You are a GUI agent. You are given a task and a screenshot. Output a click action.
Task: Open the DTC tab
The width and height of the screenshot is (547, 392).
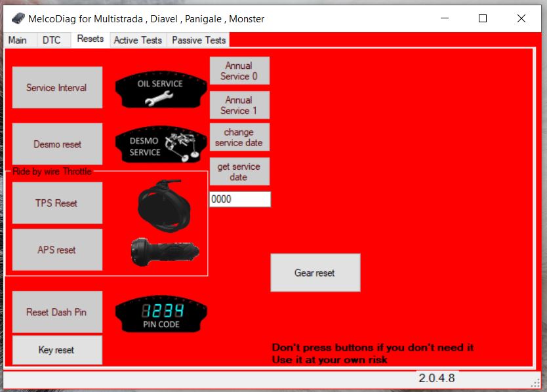tap(51, 40)
